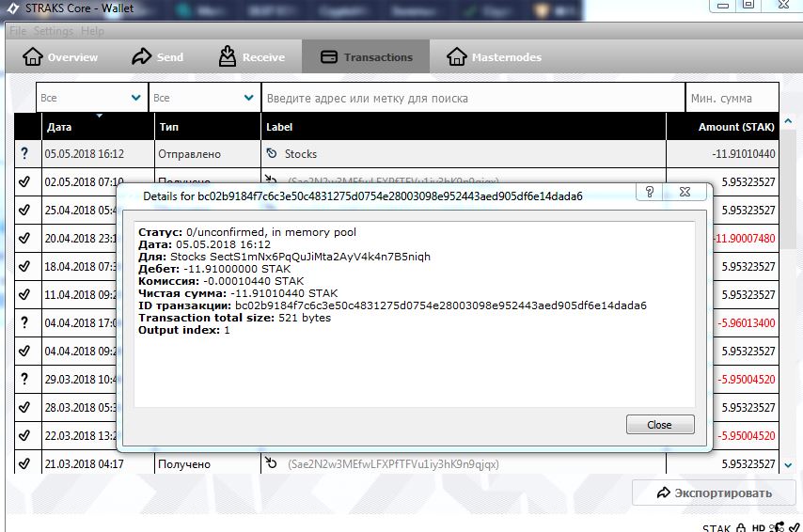Click scrollbar up arrow of transactions table
Screen dimensions: 803x532
pyautogui.click(x=788, y=121)
